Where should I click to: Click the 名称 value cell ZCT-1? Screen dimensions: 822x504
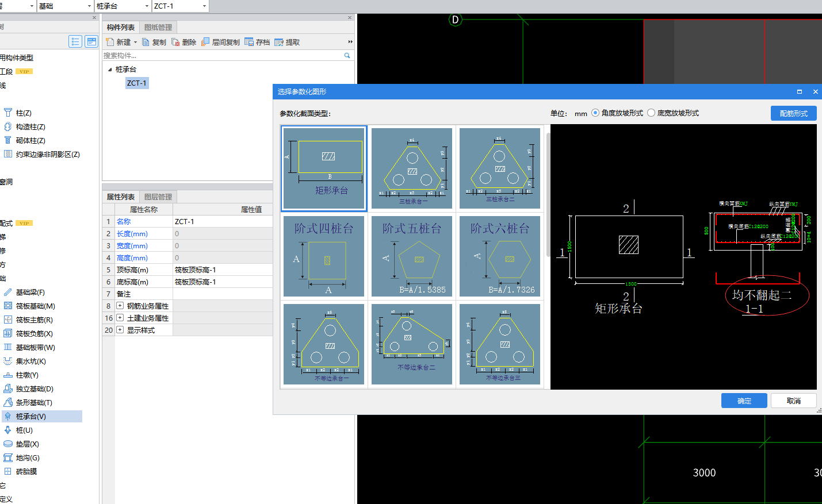point(223,221)
